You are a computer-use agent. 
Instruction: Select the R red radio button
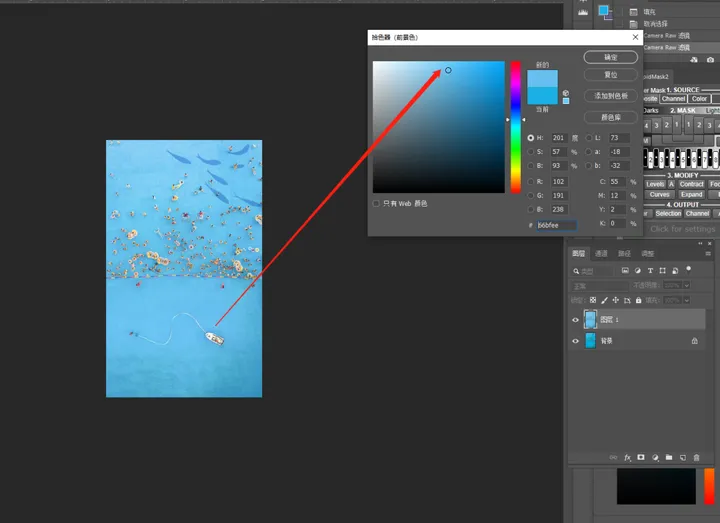[x=531, y=181]
